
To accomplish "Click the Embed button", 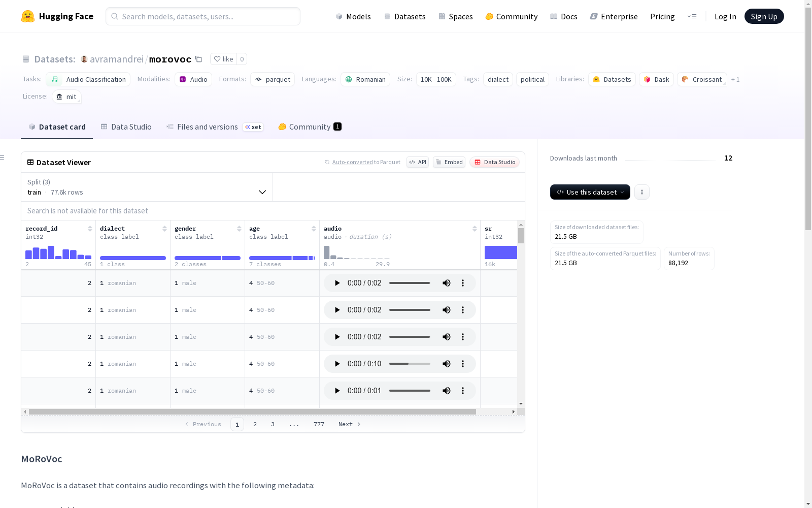I will (449, 162).
